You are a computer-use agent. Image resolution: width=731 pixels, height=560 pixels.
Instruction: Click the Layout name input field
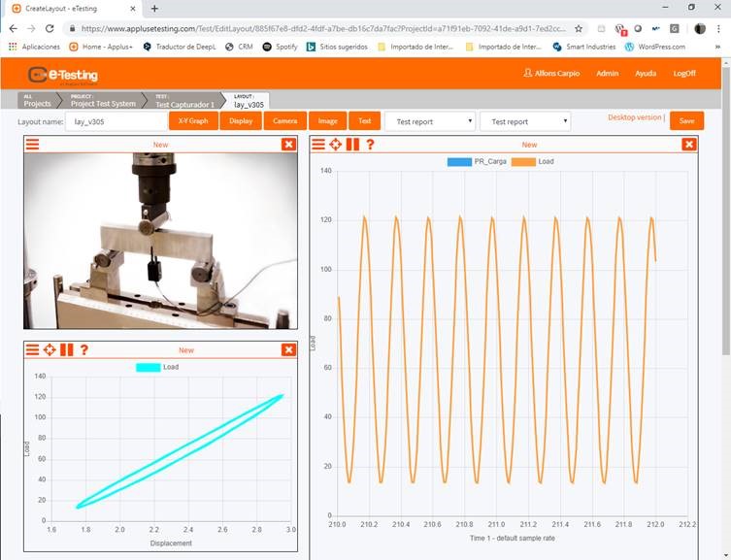click(x=116, y=121)
